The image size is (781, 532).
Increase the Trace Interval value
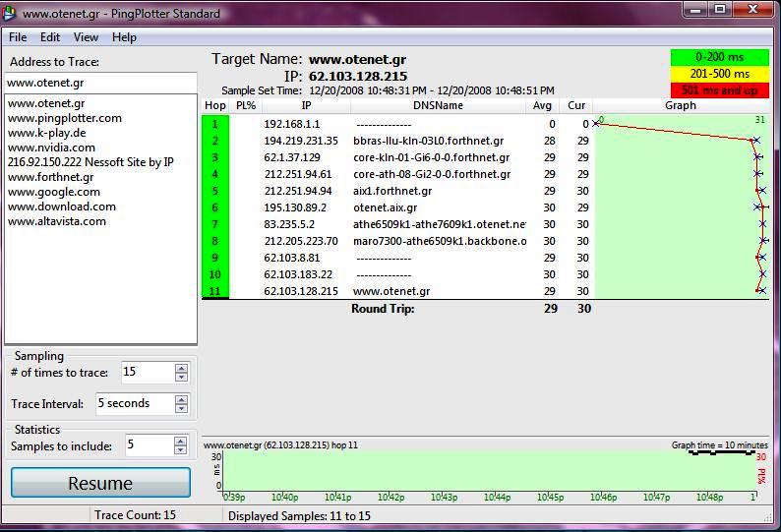[181, 399]
